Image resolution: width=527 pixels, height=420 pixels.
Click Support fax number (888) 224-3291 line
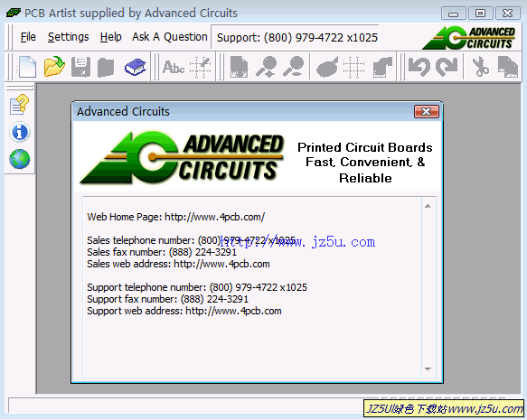168,299
